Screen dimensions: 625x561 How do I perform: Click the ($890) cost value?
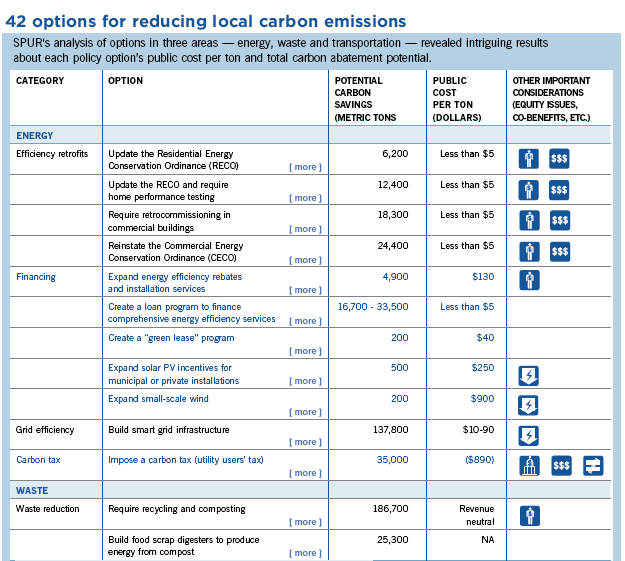[x=480, y=460]
